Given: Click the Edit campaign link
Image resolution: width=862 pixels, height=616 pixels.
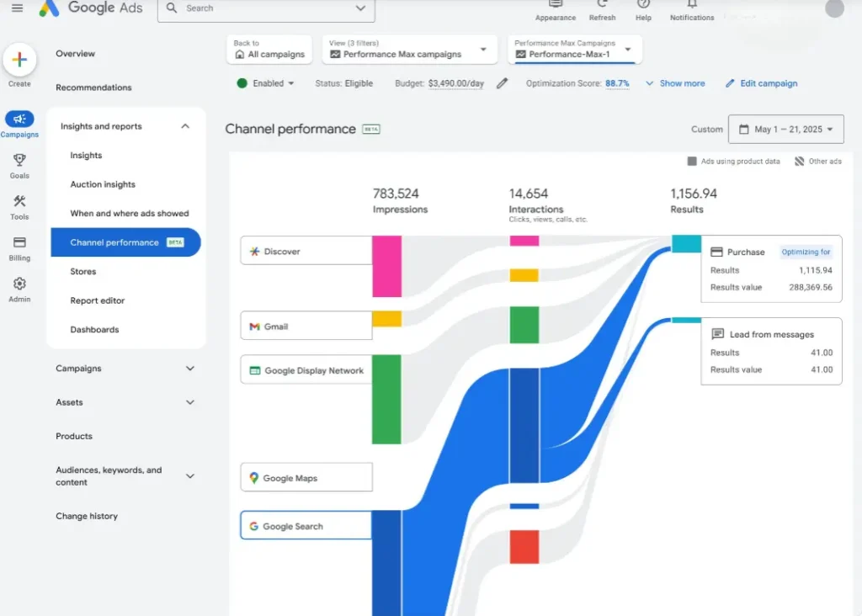Looking at the screenshot, I should tap(761, 83).
